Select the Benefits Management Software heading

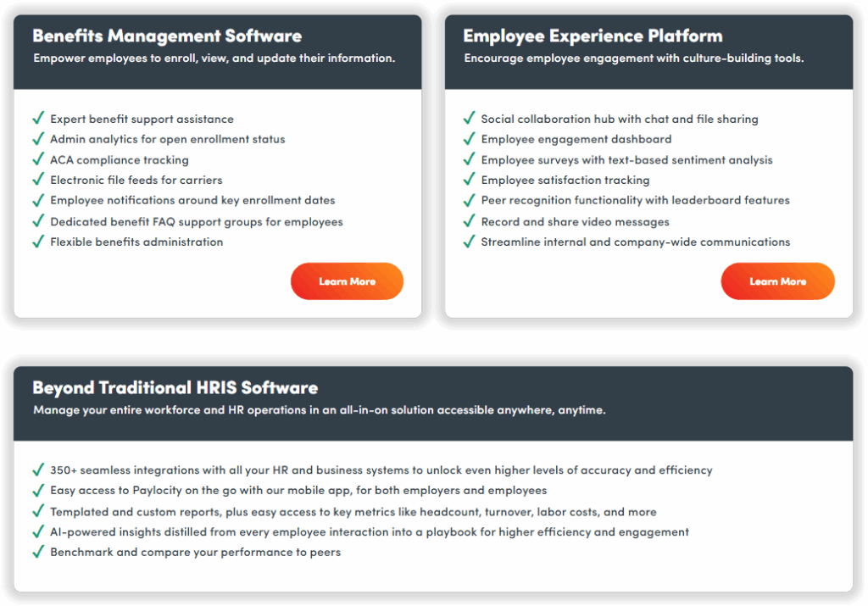167,36
